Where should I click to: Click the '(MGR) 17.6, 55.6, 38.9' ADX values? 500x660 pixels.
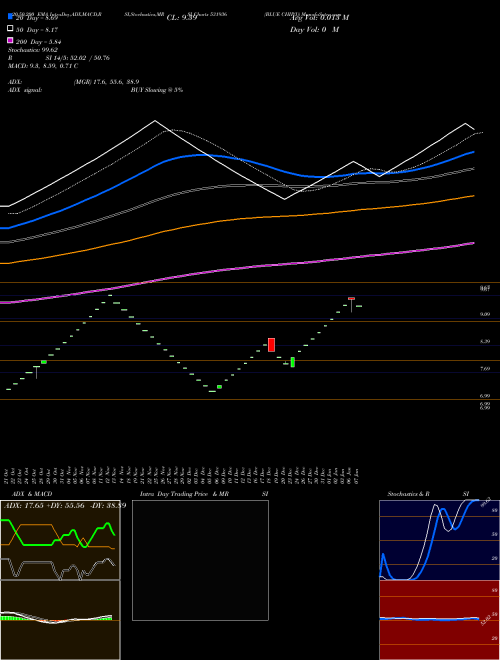click(x=106, y=82)
